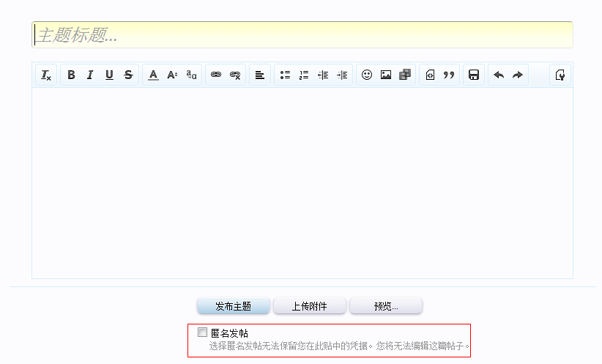Click the unlink icon
Viewport: 602px width, 364px height.
point(235,75)
